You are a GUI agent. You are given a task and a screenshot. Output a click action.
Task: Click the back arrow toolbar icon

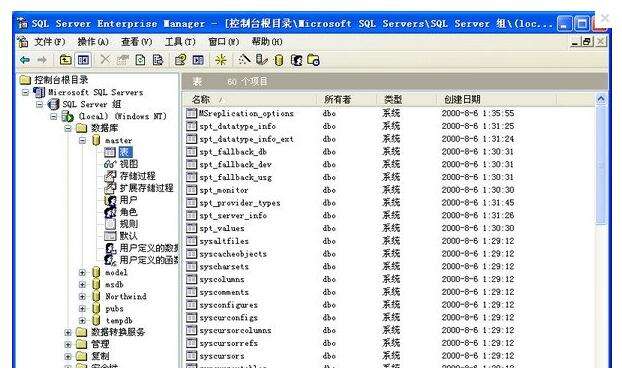[x=25, y=60]
